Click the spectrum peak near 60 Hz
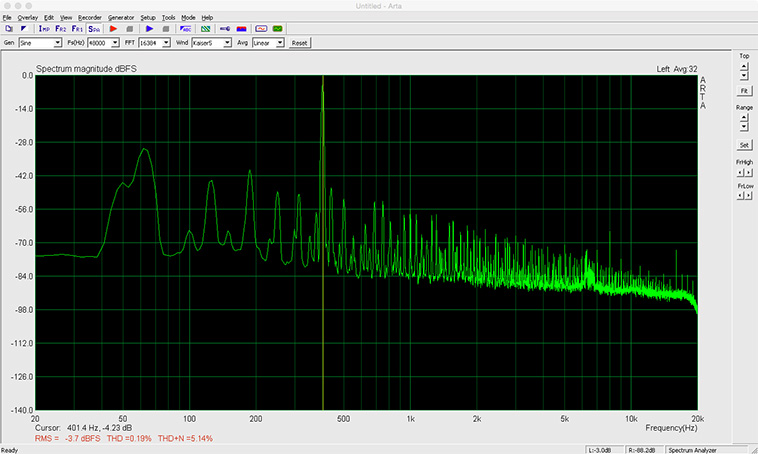 144,149
